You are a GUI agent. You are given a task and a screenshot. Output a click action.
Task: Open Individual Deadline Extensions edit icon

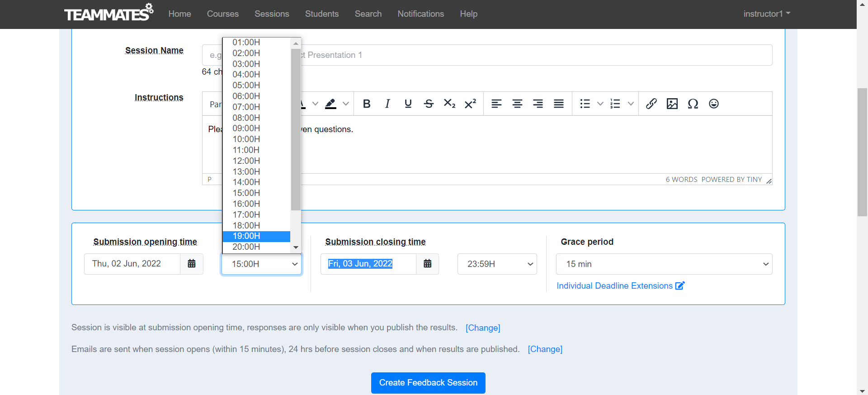(x=680, y=286)
